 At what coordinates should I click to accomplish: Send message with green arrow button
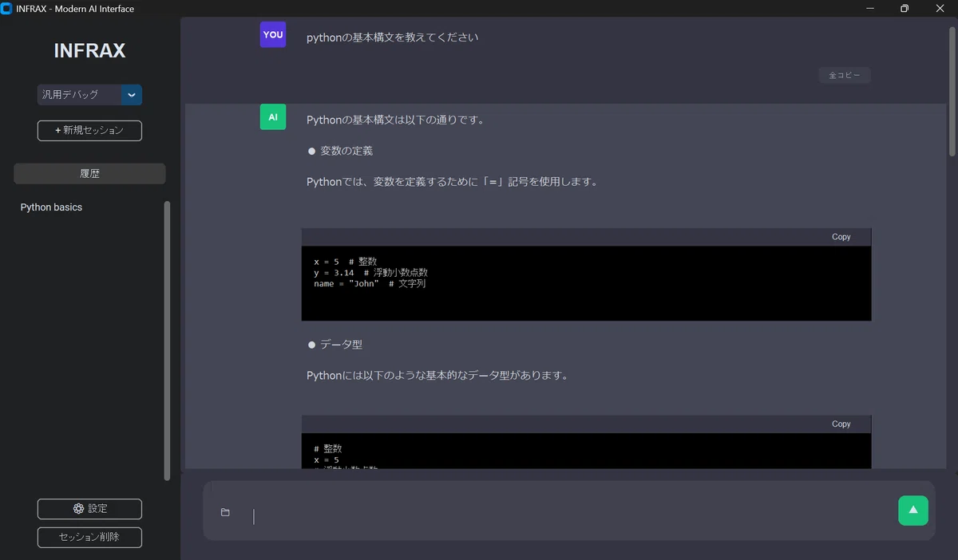pyautogui.click(x=912, y=511)
